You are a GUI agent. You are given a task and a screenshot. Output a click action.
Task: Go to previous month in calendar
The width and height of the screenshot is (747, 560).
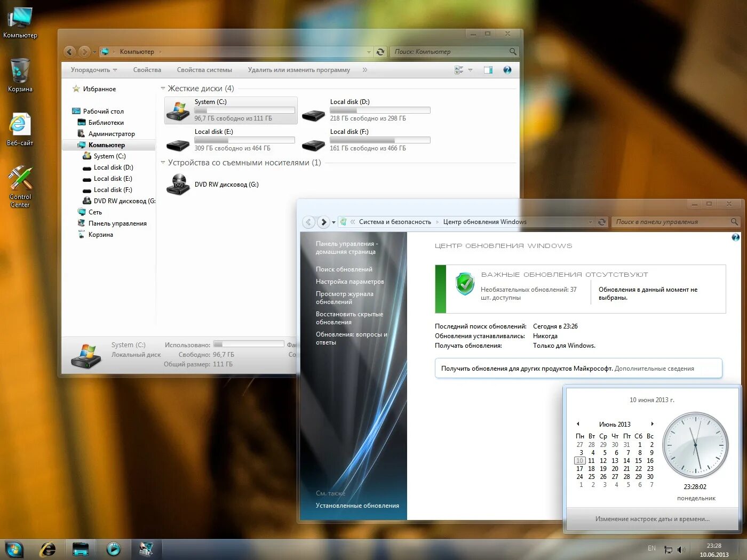(578, 424)
